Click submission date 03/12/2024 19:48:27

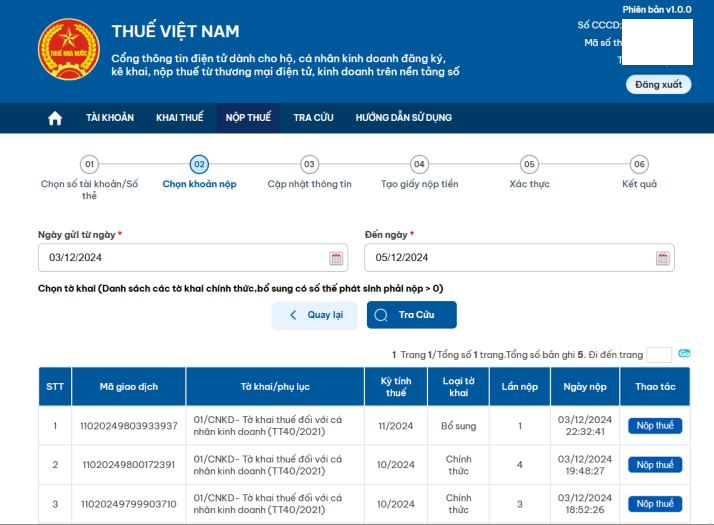pos(585,465)
